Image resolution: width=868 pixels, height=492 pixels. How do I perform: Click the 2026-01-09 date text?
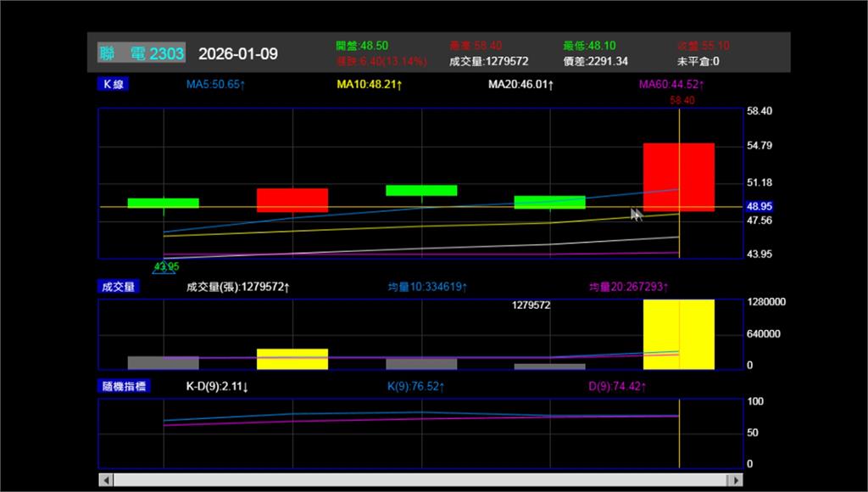pyautogui.click(x=237, y=54)
